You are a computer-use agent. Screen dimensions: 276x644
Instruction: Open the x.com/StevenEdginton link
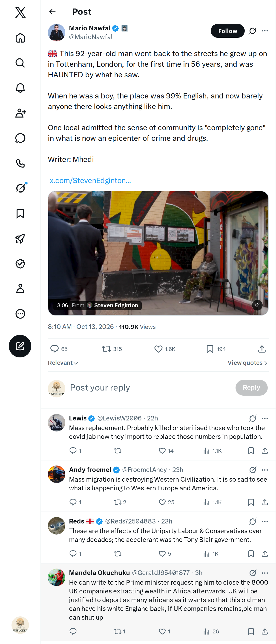pos(90,181)
